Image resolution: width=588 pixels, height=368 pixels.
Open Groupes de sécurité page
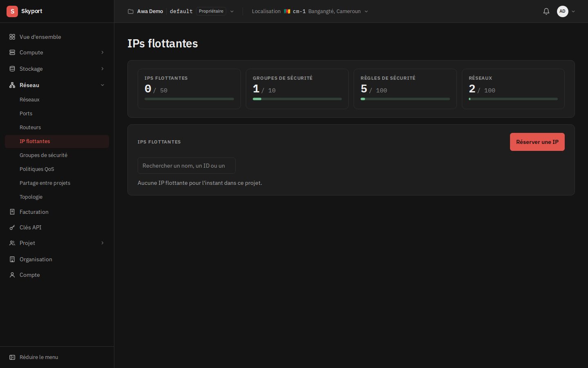click(57, 155)
